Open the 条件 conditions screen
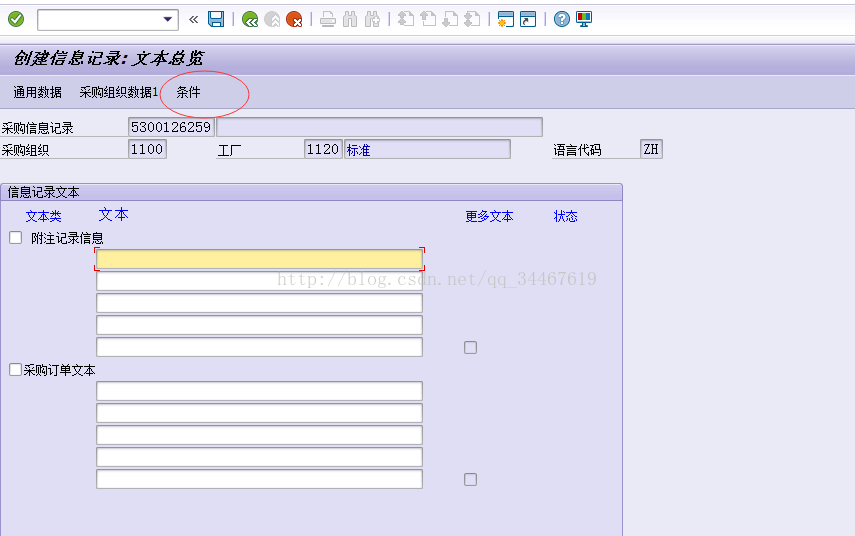Image resolution: width=855 pixels, height=536 pixels. [x=188, y=93]
